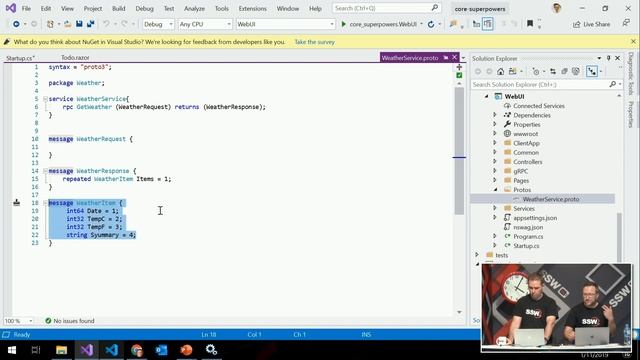The height and width of the screenshot is (360, 640).
Task: Open Chrome from the taskbar
Action: pos(137,350)
